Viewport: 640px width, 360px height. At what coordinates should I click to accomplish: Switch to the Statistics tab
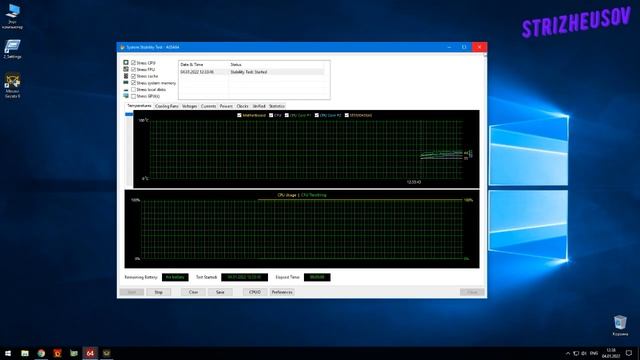point(277,106)
